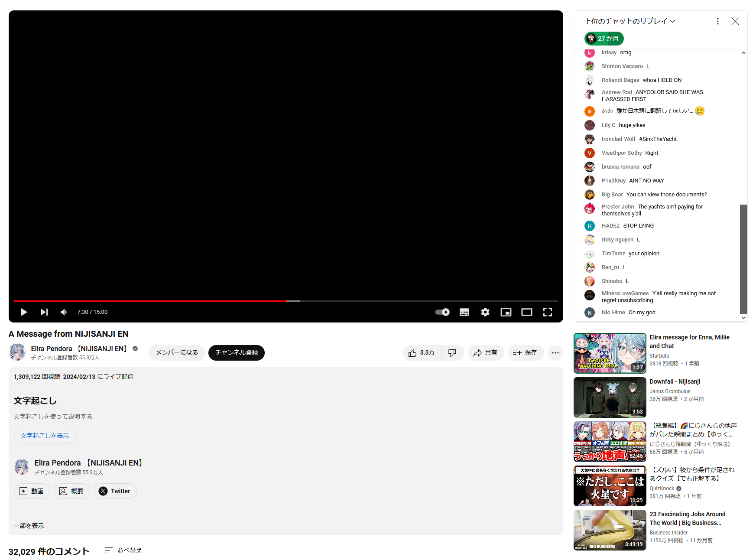Mute the video volume speaker icon
The height and width of the screenshot is (557, 756).
click(x=64, y=312)
